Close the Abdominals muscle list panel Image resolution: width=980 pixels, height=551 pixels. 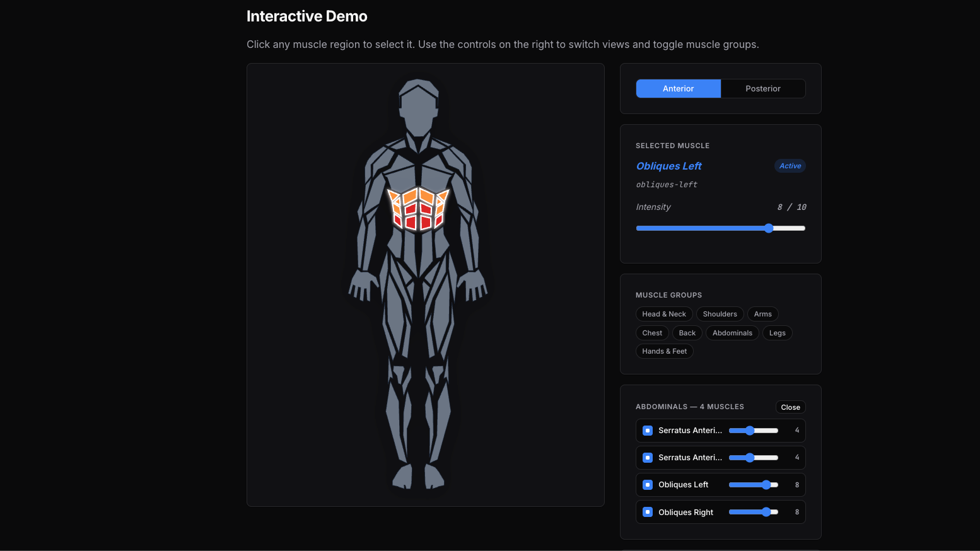790,407
